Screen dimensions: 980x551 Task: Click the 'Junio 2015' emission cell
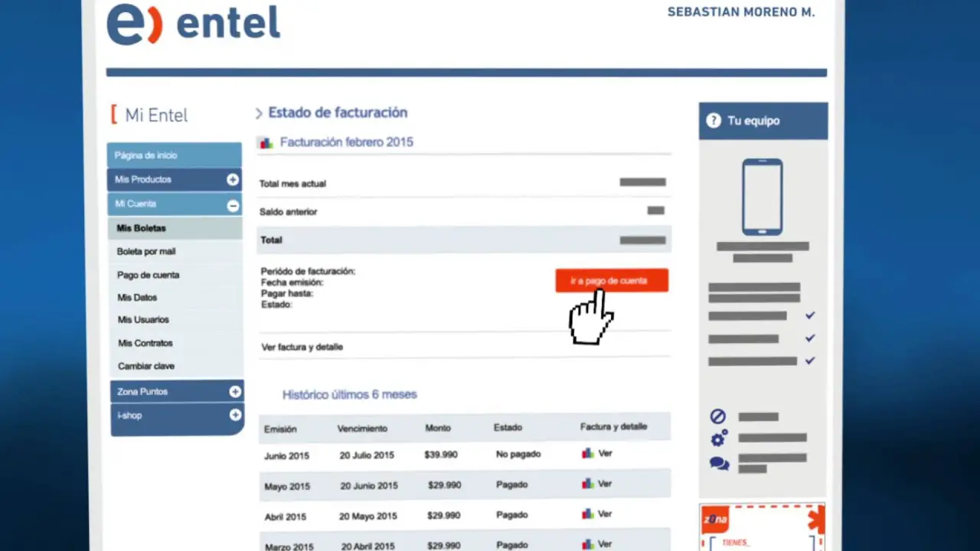pyautogui.click(x=287, y=456)
